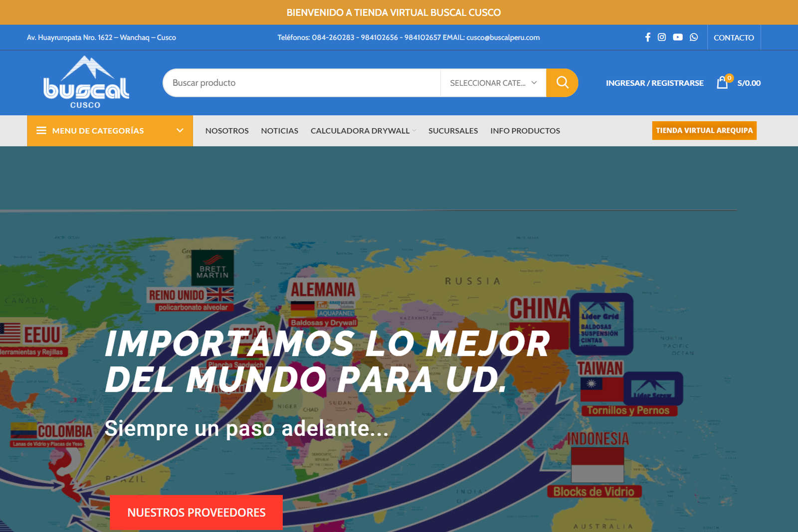798x532 pixels.
Task: Click Ingresar / Registrarse link
Action: (654, 83)
